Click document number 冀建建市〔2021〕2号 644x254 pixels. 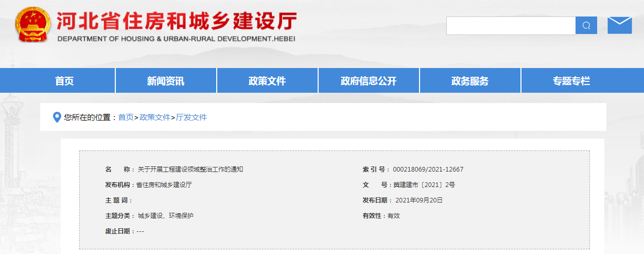(x=424, y=185)
